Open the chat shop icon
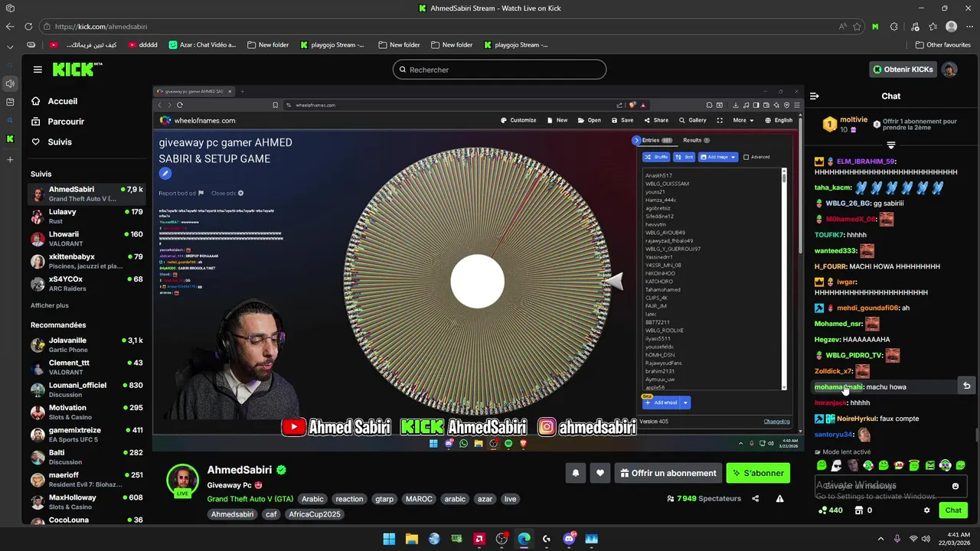 click(x=858, y=510)
